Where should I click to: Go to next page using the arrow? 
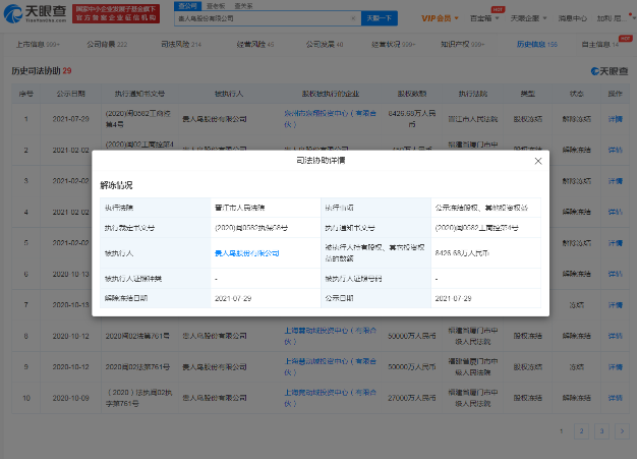click(x=621, y=430)
